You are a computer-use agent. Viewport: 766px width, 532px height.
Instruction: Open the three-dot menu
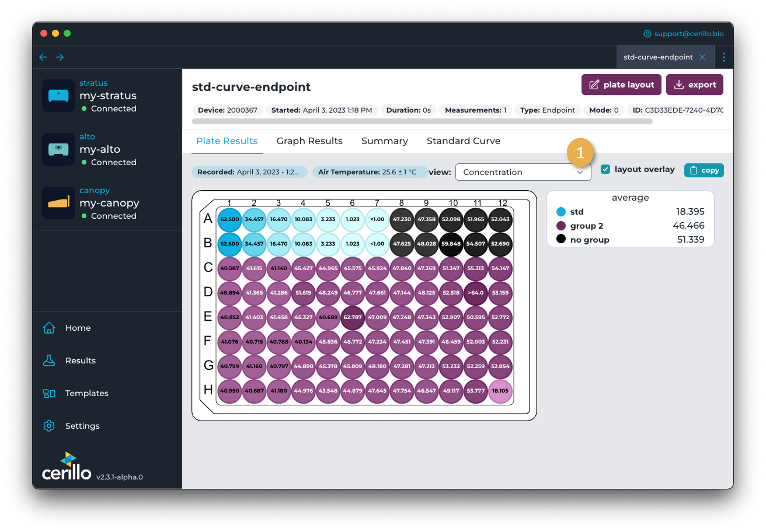click(x=724, y=57)
